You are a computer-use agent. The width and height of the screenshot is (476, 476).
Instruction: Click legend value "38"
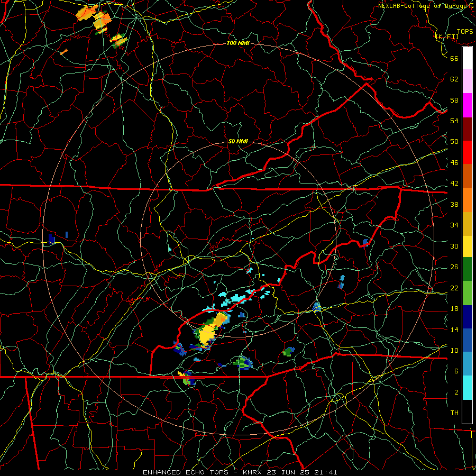pos(454,204)
